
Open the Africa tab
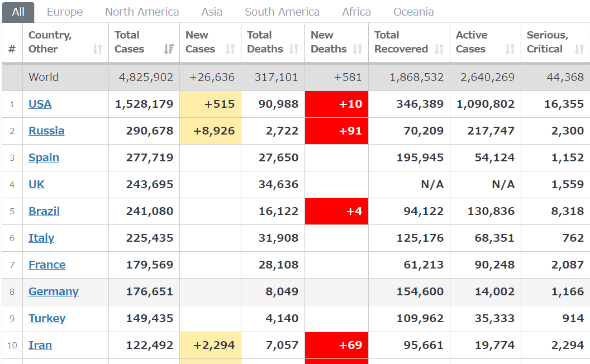click(356, 12)
